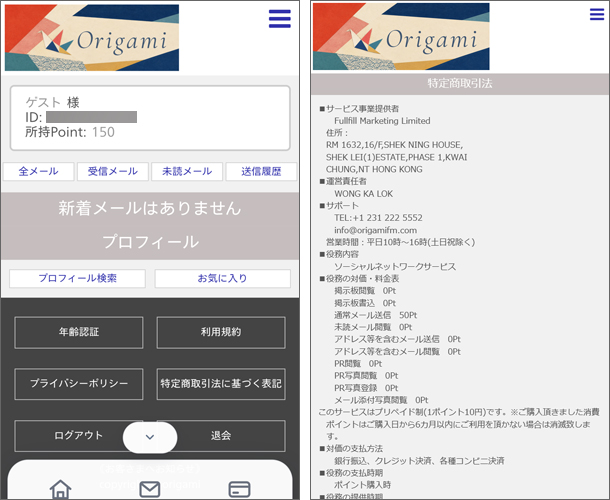Click the 特定商取引法 page title
610x500 pixels.
(460, 83)
